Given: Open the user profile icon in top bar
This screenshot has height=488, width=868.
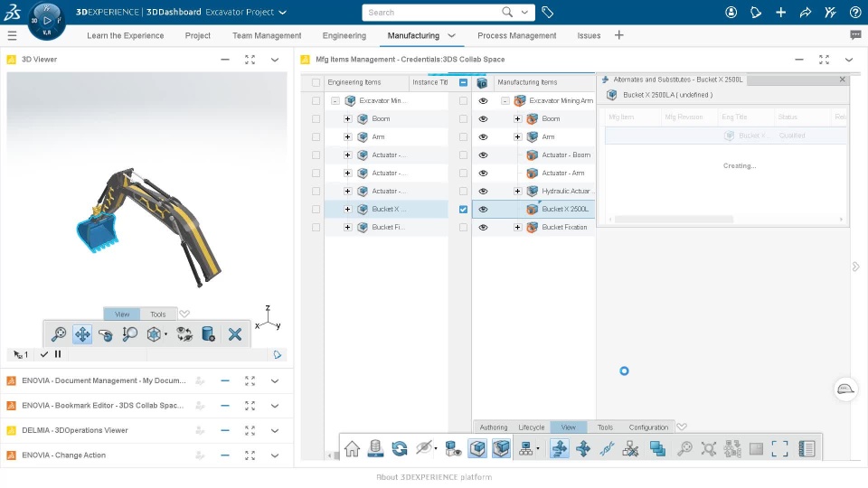Looking at the screenshot, I should pyautogui.click(x=731, y=12).
